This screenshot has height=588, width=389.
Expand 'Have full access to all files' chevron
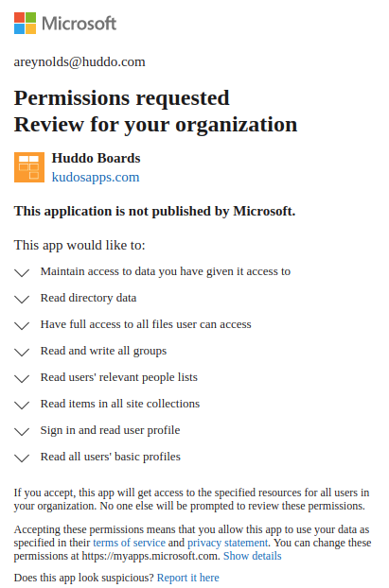point(22,325)
